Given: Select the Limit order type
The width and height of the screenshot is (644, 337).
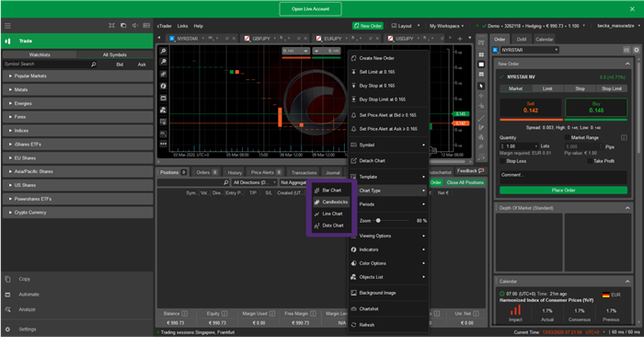Looking at the screenshot, I should point(547,88).
